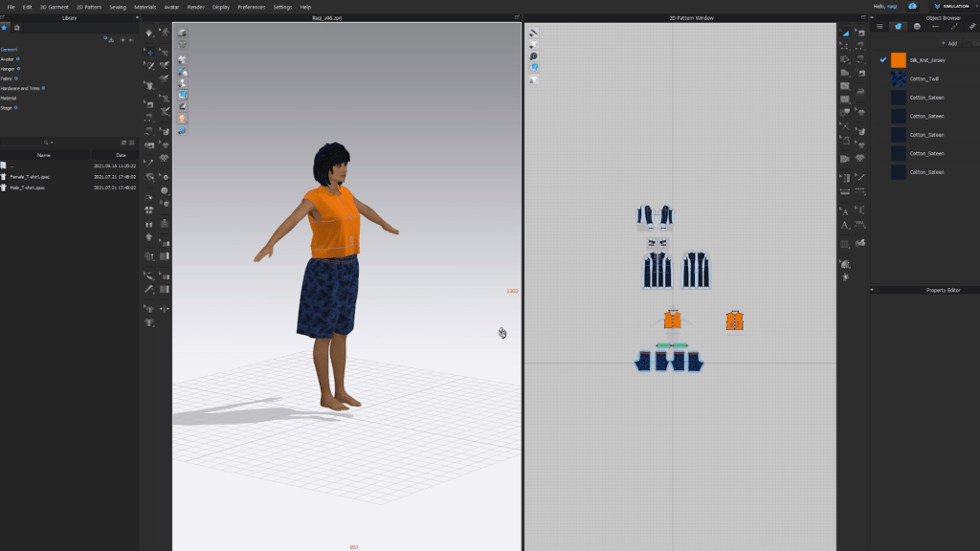The height and width of the screenshot is (551, 980).
Task: Click the Library favorites star icon
Action: click(5, 28)
